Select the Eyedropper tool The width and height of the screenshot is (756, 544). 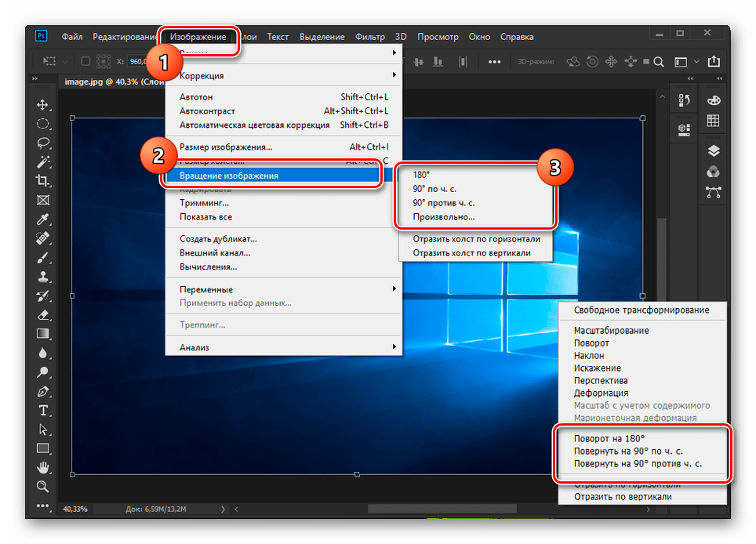pyautogui.click(x=43, y=219)
